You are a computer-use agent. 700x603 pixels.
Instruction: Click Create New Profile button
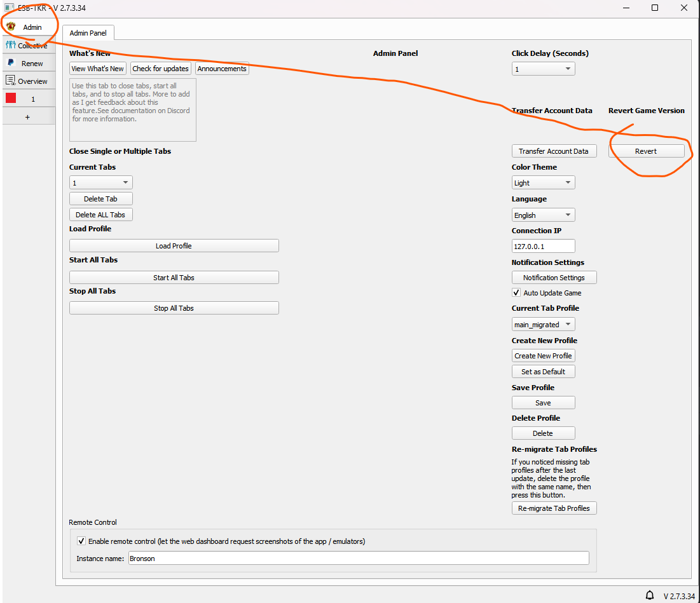(543, 356)
